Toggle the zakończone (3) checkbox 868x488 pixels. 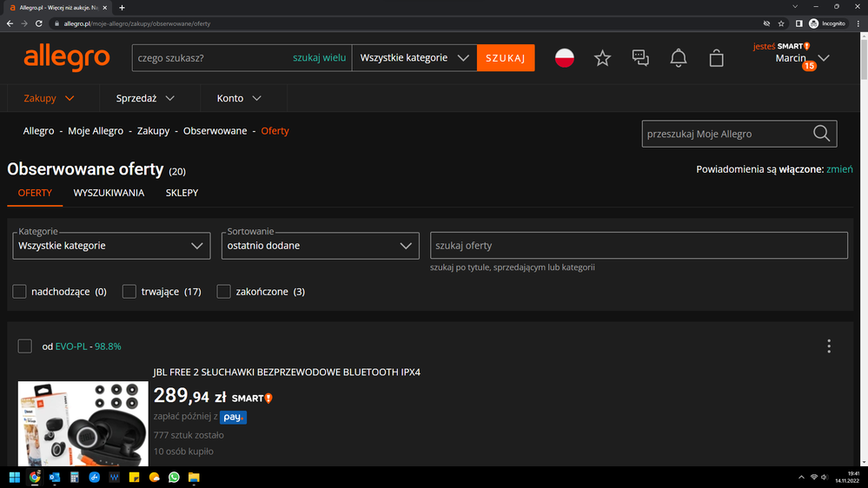(223, 292)
